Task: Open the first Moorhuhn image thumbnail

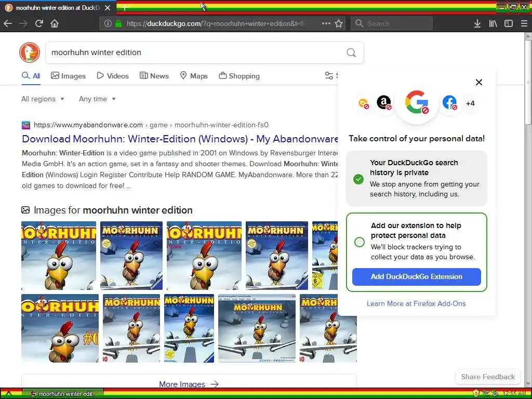Action: tap(59, 256)
